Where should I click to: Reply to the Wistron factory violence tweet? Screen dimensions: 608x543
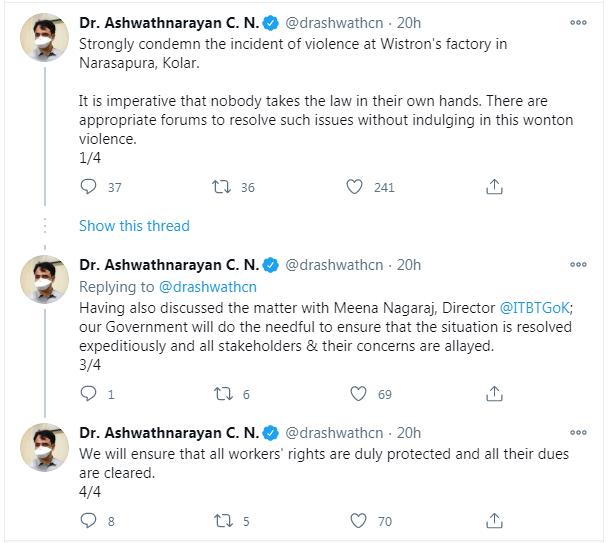[88, 187]
